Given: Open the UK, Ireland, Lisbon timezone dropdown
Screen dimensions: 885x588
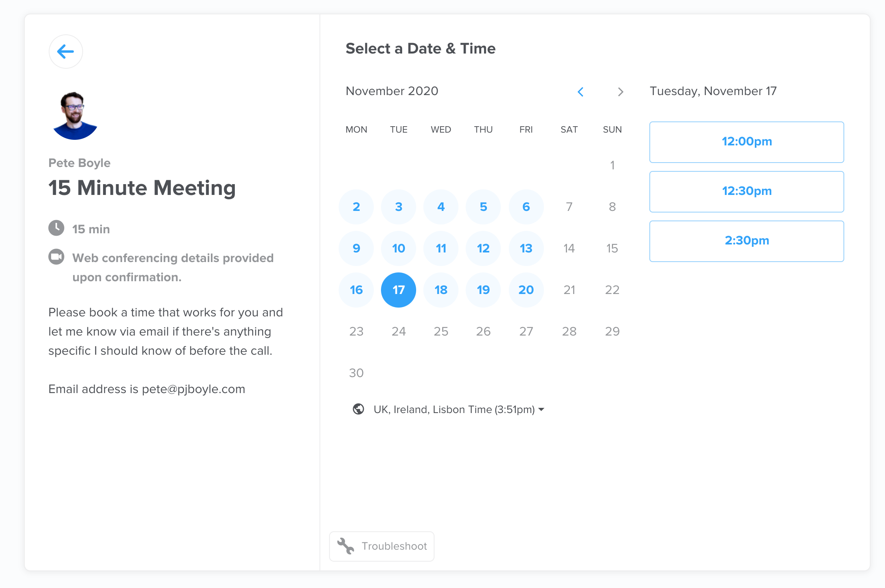Looking at the screenshot, I should point(454,409).
